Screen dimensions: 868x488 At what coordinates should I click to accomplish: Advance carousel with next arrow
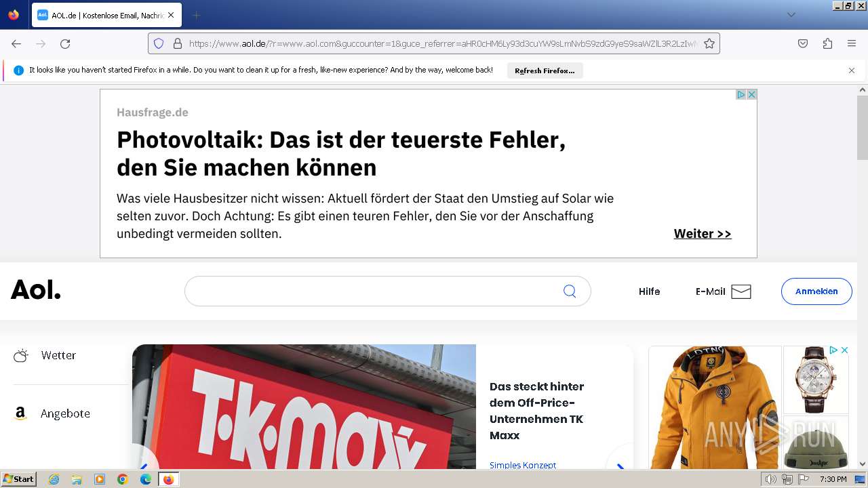[x=620, y=465]
